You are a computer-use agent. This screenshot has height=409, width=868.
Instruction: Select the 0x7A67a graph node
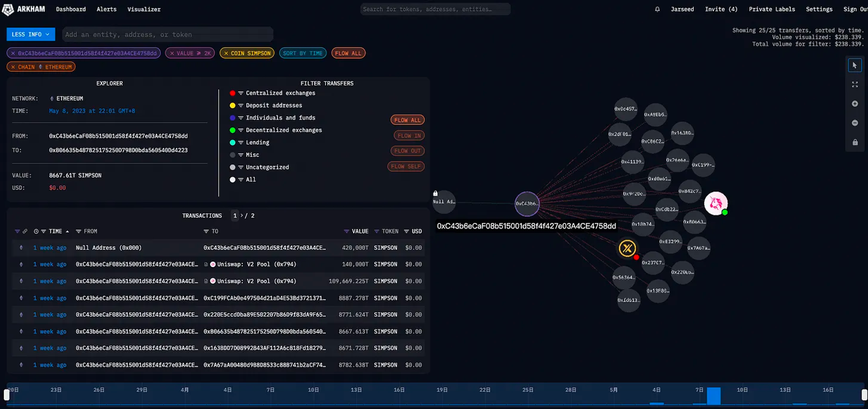tap(698, 248)
